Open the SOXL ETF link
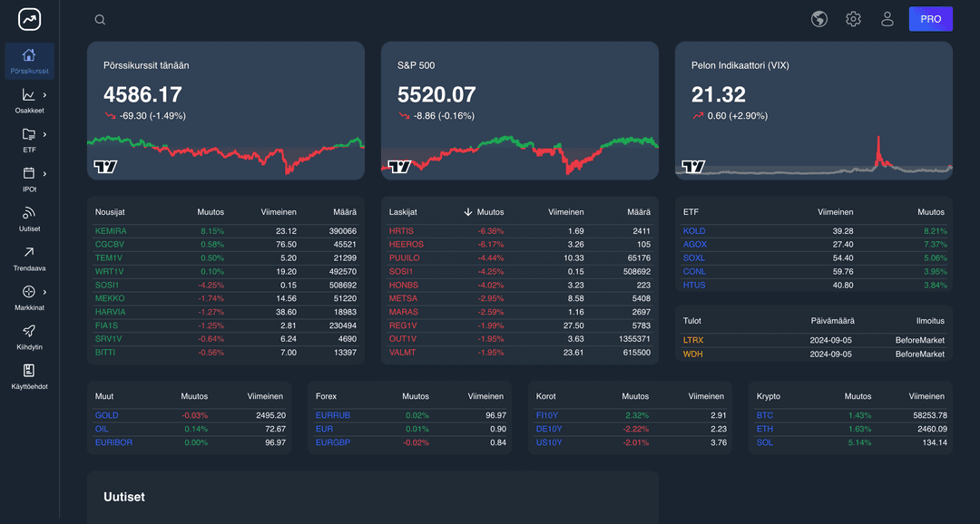The image size is (980, 524). [694, 258]
